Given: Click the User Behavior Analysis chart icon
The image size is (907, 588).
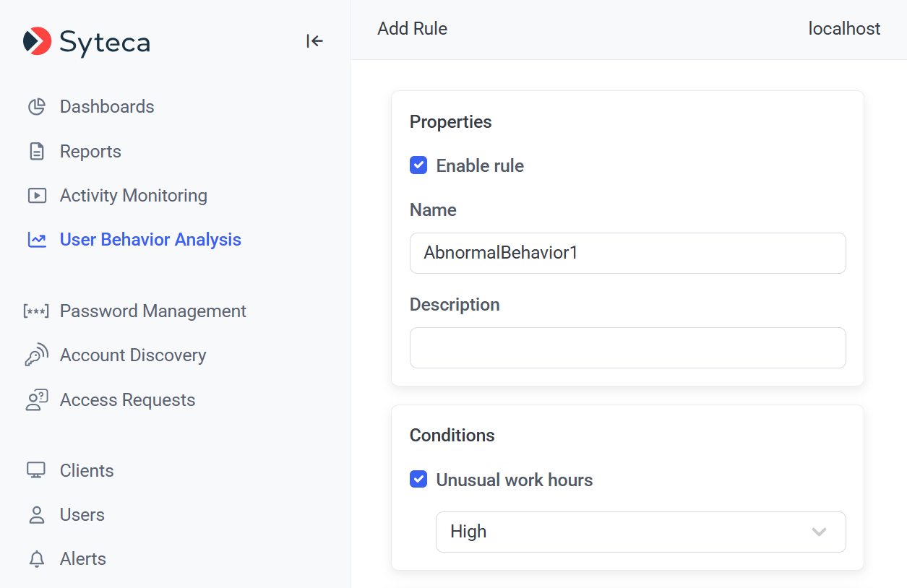Looking at the screenshot, I should click(37, 240).
